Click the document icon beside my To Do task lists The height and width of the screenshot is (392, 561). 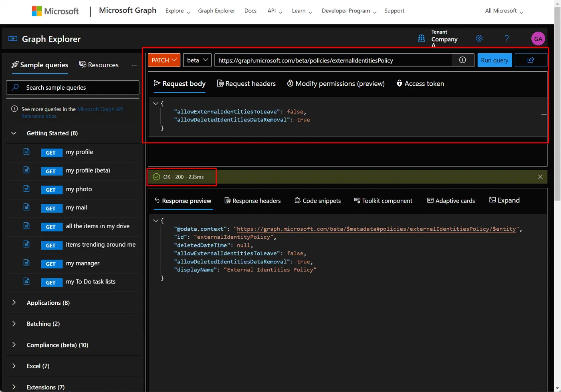[26, 281]
